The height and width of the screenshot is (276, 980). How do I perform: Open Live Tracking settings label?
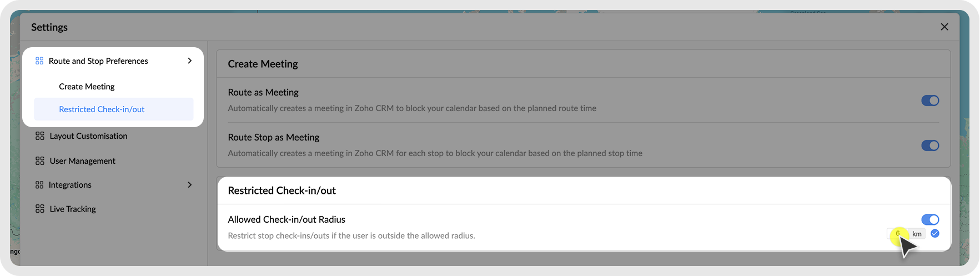73,209
